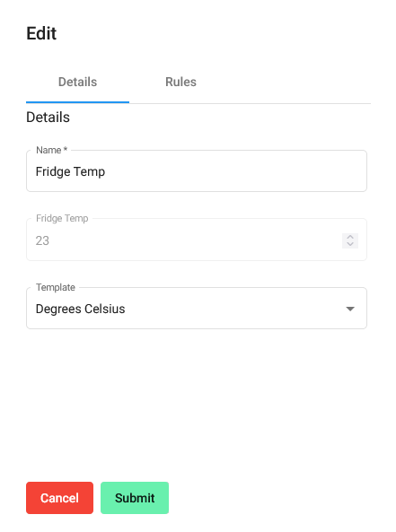Click the greyed Fridge Temp field label
This screenshot has width=396, height=532.
62,218
